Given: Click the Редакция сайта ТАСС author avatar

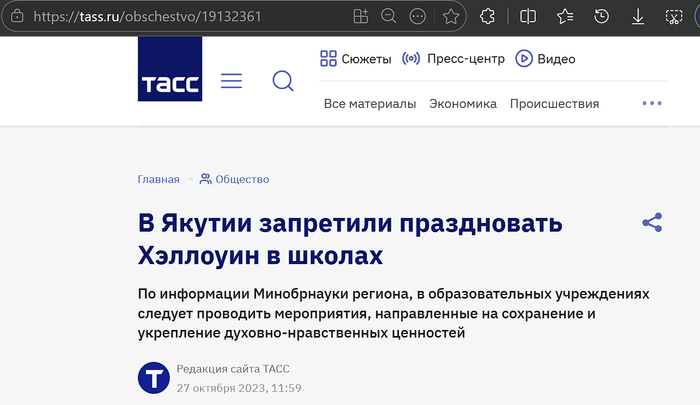Looking at the screenshot, I should point(153,378).
